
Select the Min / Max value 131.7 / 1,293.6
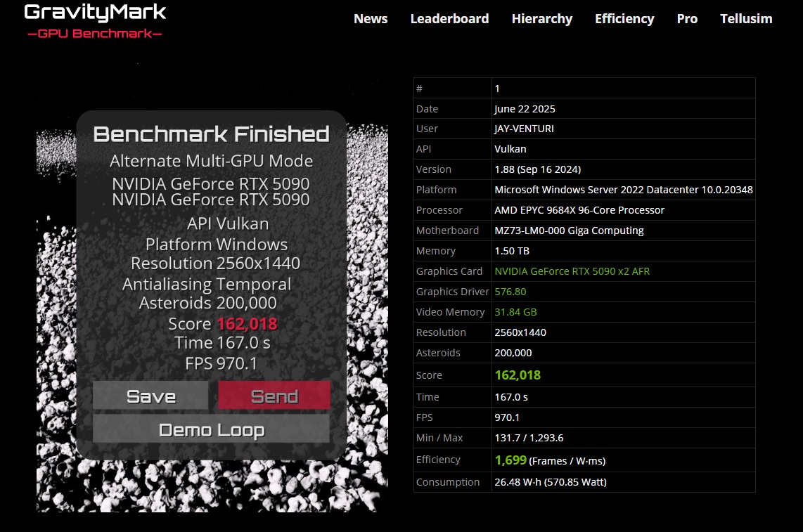pyautogui.click(x=529, y=439)
